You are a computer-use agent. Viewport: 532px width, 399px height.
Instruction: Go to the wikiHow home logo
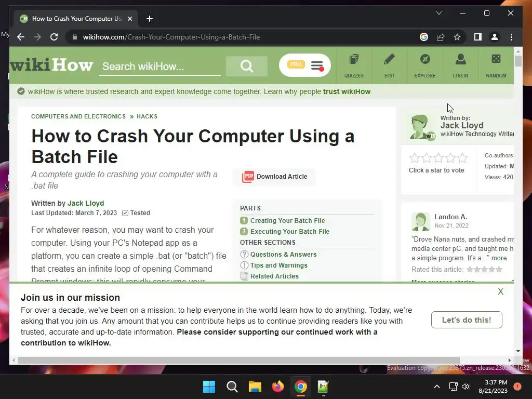point(51,65)
